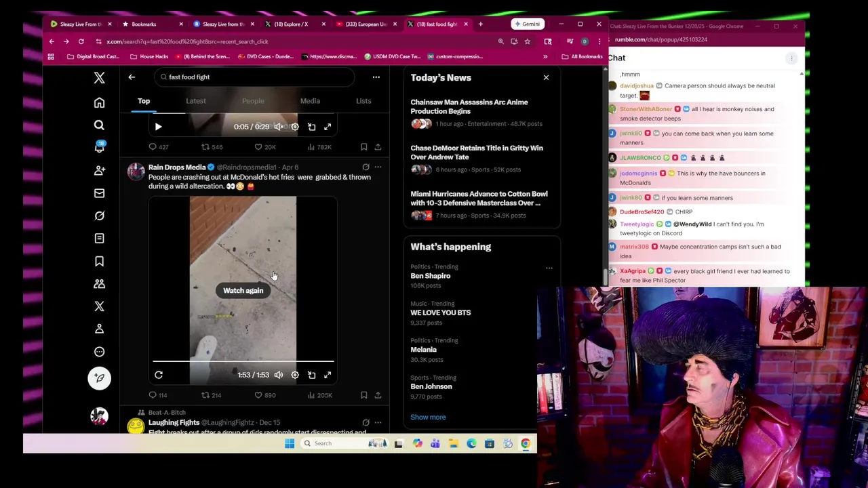Screen dimensions: 868x488
Task: Open settings gear on Rain Drops Media video
Action: [295, 375]
